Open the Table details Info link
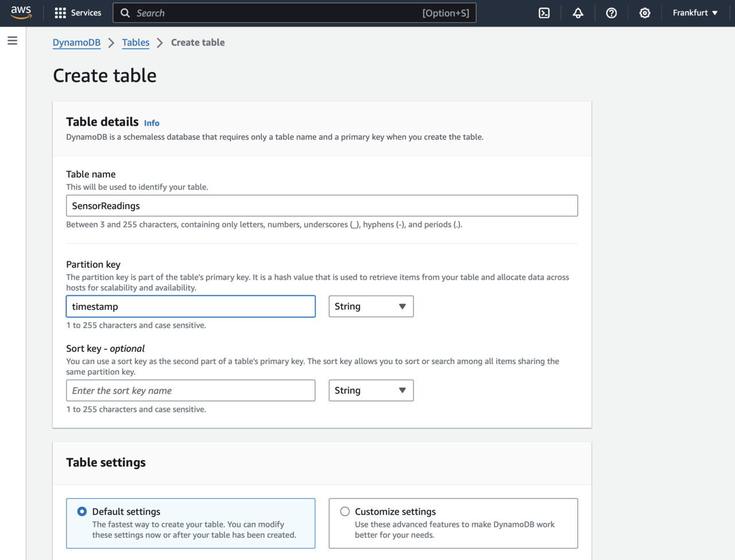 coord(152,123)
